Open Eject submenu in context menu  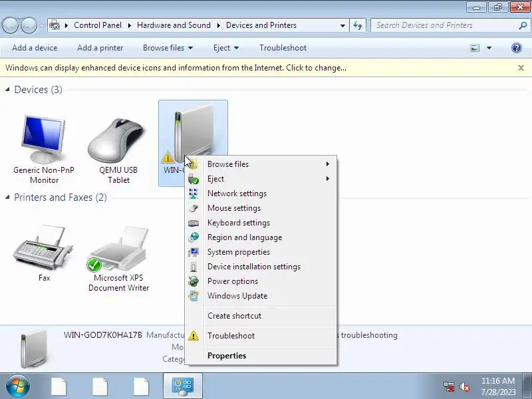click(x=261, y=179)
